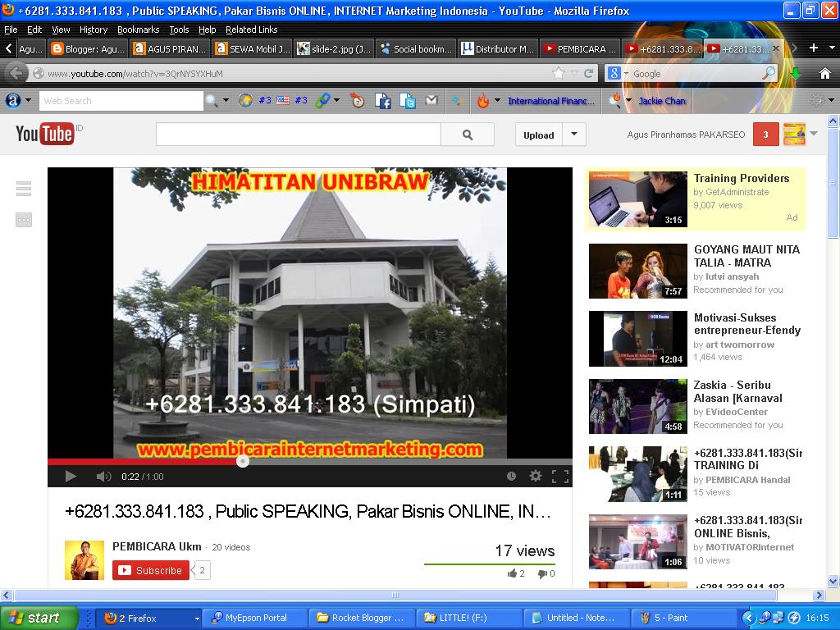The width and height of the screenshot is (840, 630).
Task: Switch to the Distributor M... tab
Action: [498, 48]
